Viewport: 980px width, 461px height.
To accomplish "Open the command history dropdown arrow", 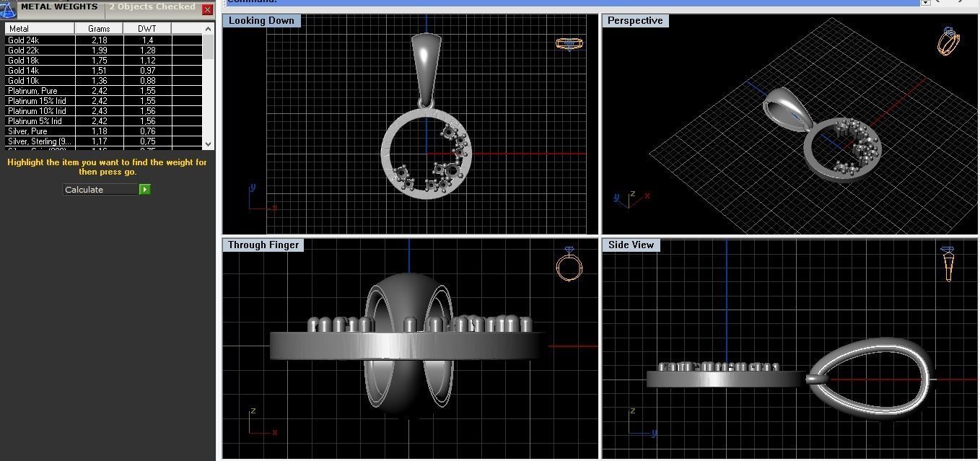I will pyautogui.click(x=925, y=3).
